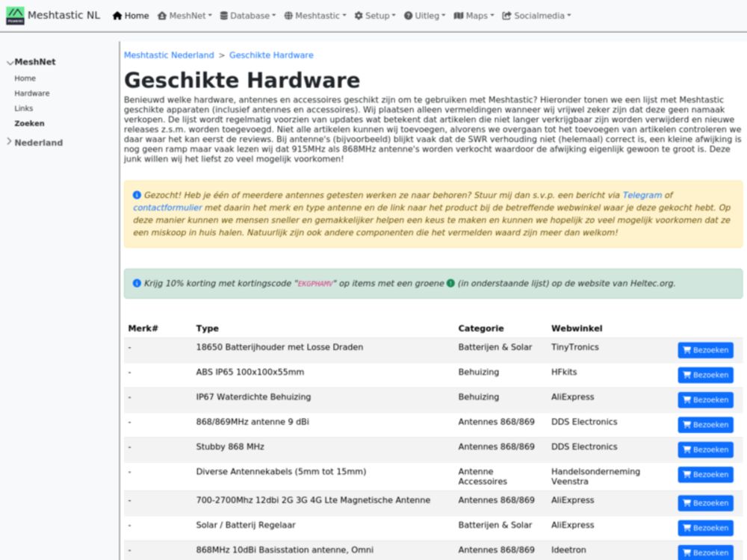Viewport: 747px width, 560px height.
Task: Open the Uitleg dropdown menu
Action: tap(424, 16)
